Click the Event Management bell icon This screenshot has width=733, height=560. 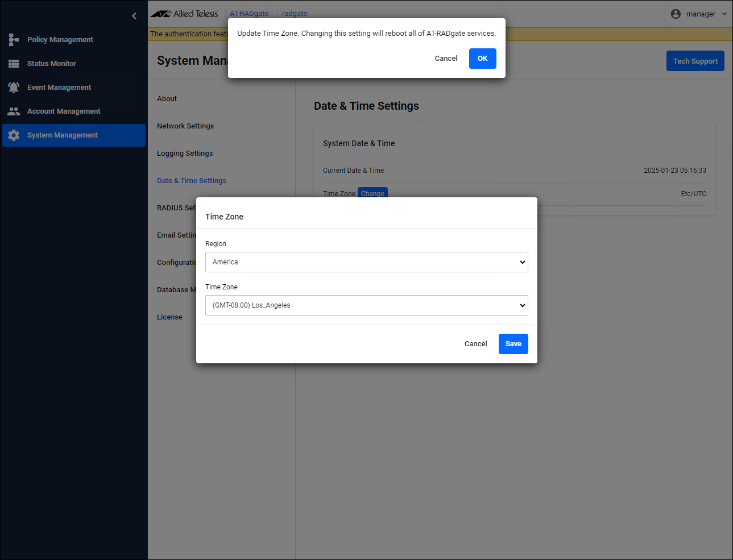[14, 88]
